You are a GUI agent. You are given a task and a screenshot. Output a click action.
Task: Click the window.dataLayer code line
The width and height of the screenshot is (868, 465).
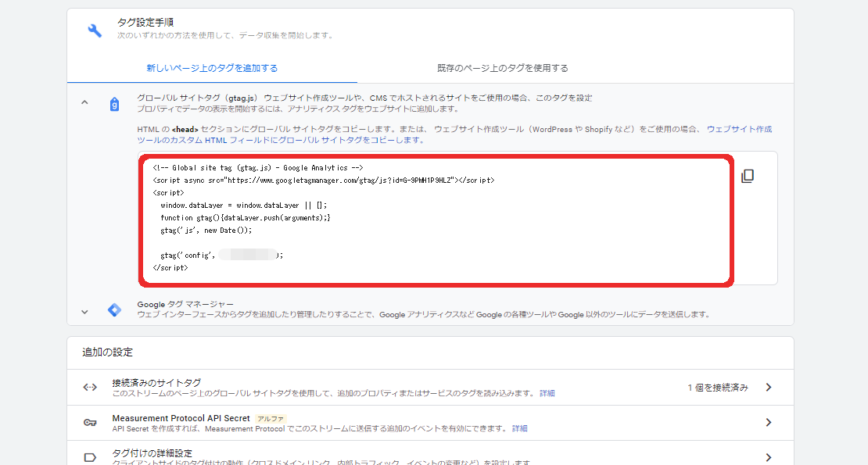pos(243,205)
